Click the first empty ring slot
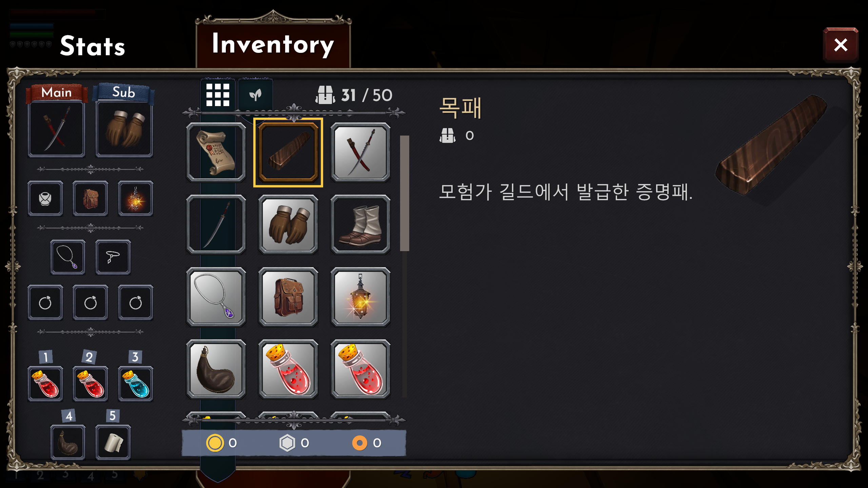 coord(45,303)
